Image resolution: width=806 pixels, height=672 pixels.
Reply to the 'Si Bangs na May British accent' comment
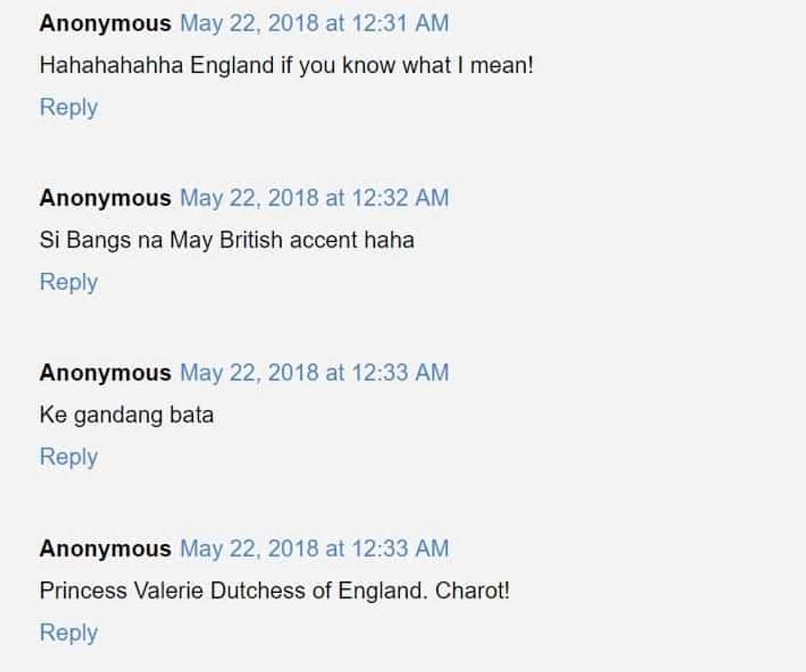tap(68, 281)
